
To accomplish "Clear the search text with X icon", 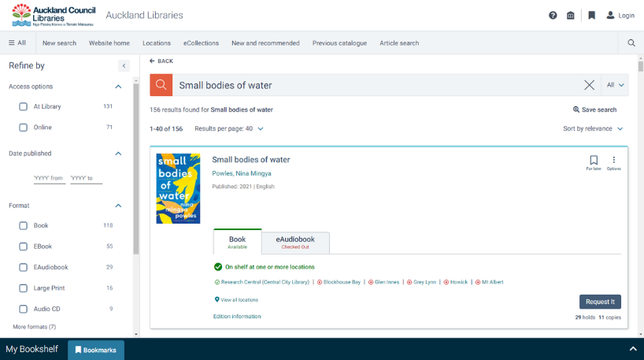I will [x=590, y=85].
